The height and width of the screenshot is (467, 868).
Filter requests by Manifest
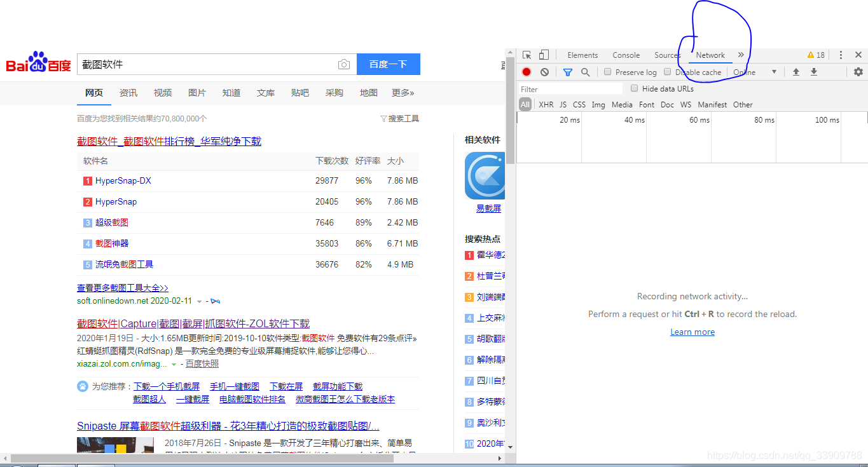pyautogui.click(x=712, y=105)
